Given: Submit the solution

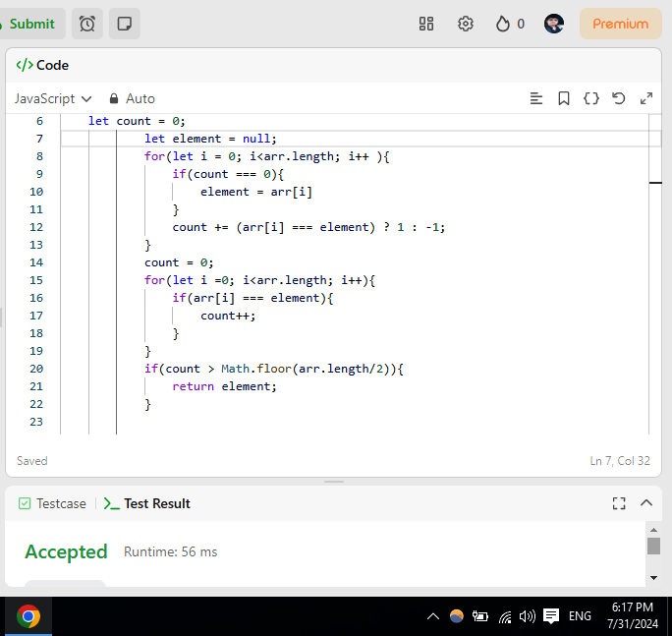Looking at the screenshot, I should pyautogui.click(x=30, y=24).
